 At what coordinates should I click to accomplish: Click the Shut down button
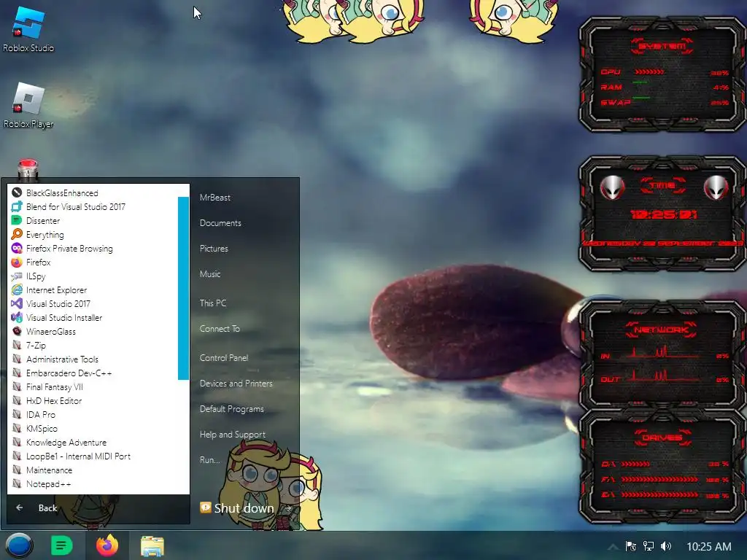237,508
